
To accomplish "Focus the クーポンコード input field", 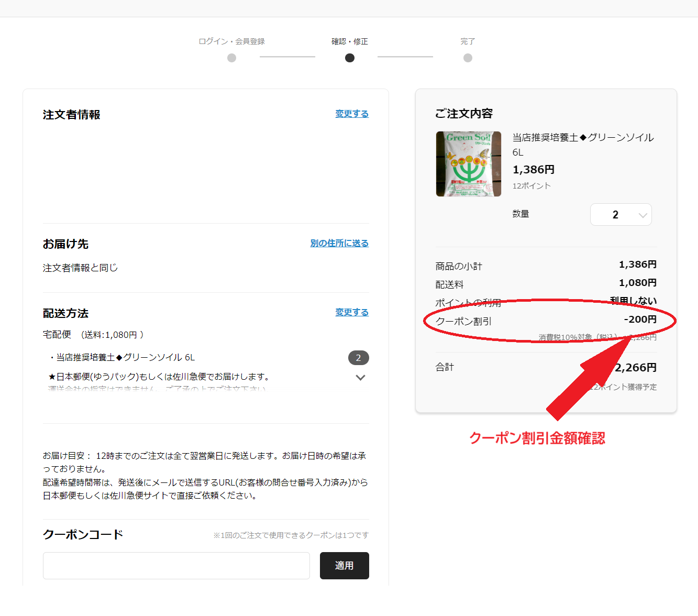I will point(176,566).
